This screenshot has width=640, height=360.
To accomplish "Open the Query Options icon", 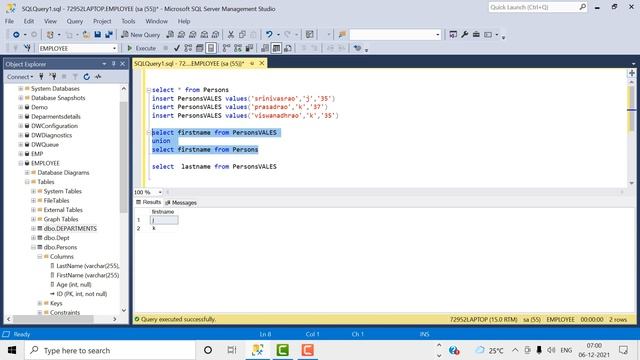I will click(x=199, y=48).
